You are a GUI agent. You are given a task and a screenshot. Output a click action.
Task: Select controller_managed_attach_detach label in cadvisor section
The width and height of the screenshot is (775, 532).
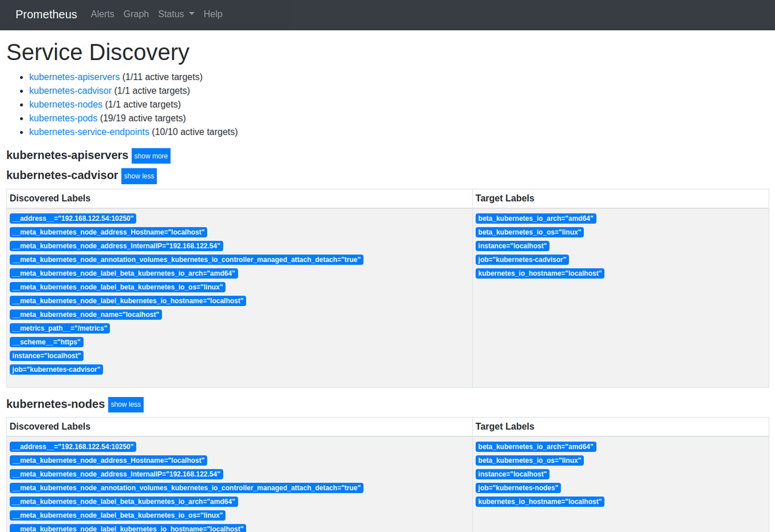tap(187, 260)
